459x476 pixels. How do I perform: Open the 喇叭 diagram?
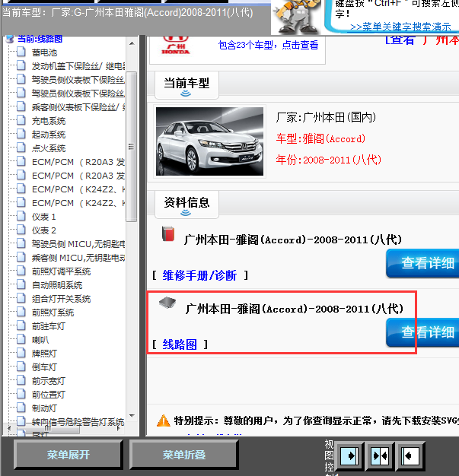point(40,340)
